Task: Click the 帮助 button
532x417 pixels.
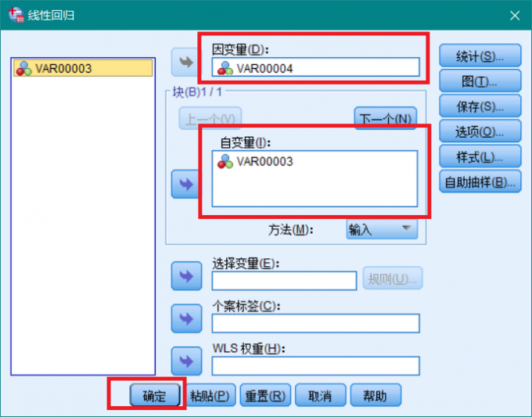Action: click(376, 395)
